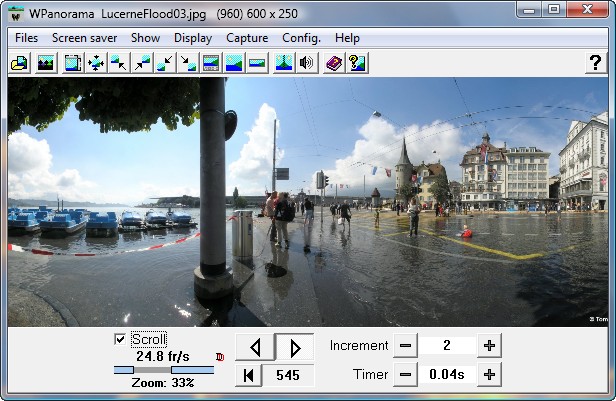Move window to bottom-left corner icon
616x401 pixels.
[x=165, y=63]
